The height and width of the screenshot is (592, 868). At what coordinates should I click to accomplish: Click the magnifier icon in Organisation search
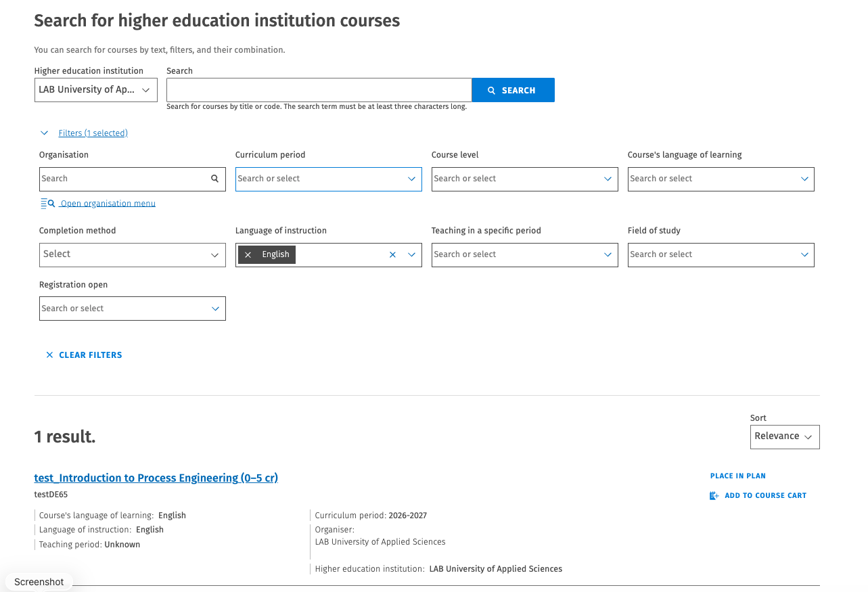point(214,179)
